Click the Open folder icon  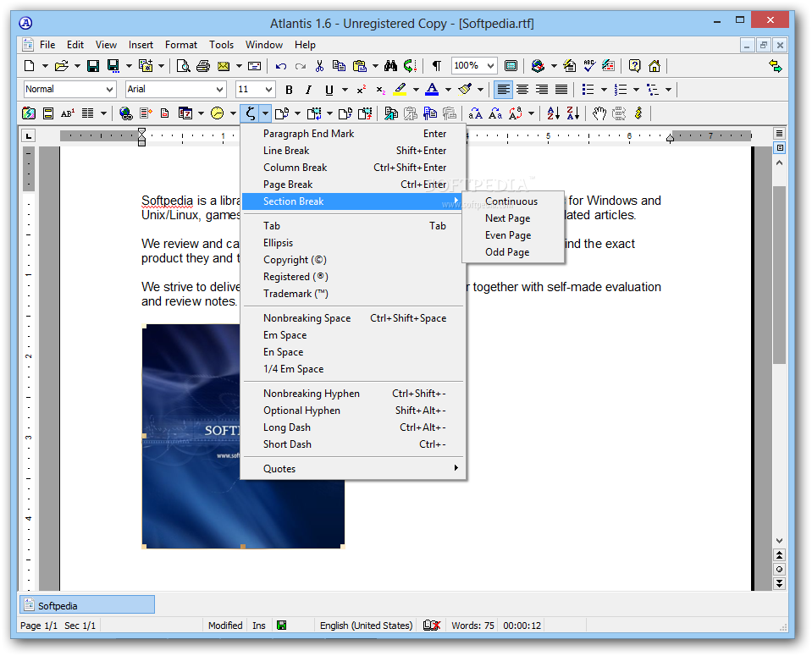(x=62, y=66)
